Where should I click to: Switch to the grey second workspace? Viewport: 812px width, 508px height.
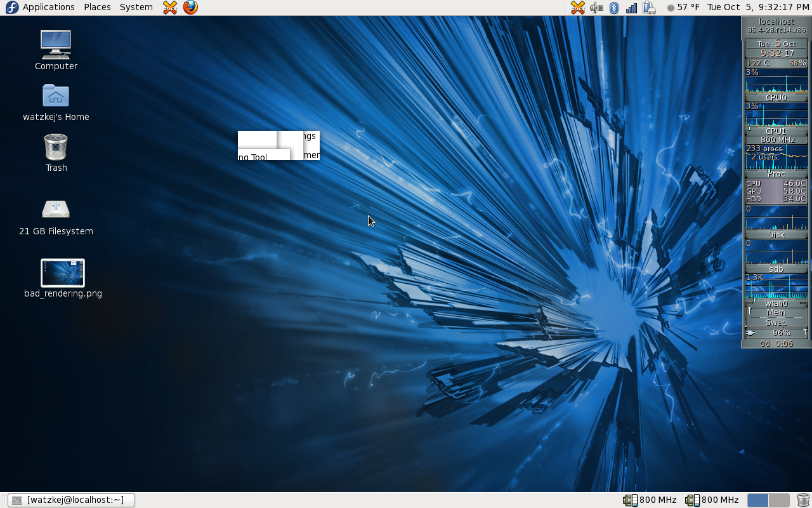(779, 500)
